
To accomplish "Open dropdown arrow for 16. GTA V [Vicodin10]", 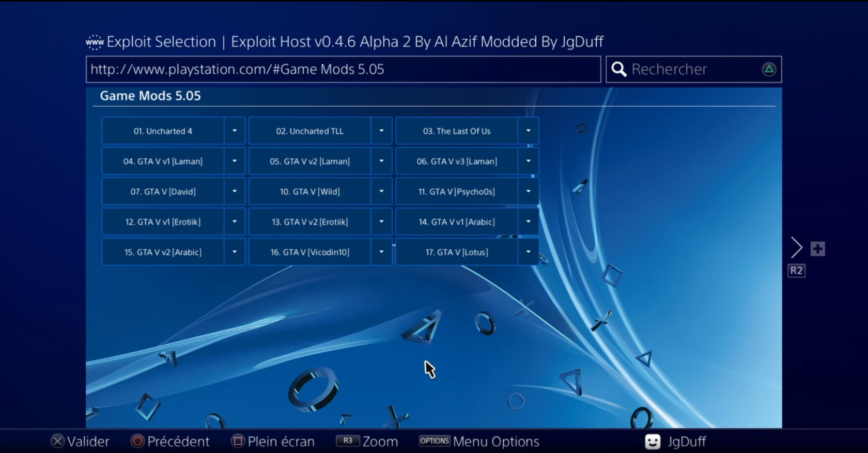I will coord(381,252).
